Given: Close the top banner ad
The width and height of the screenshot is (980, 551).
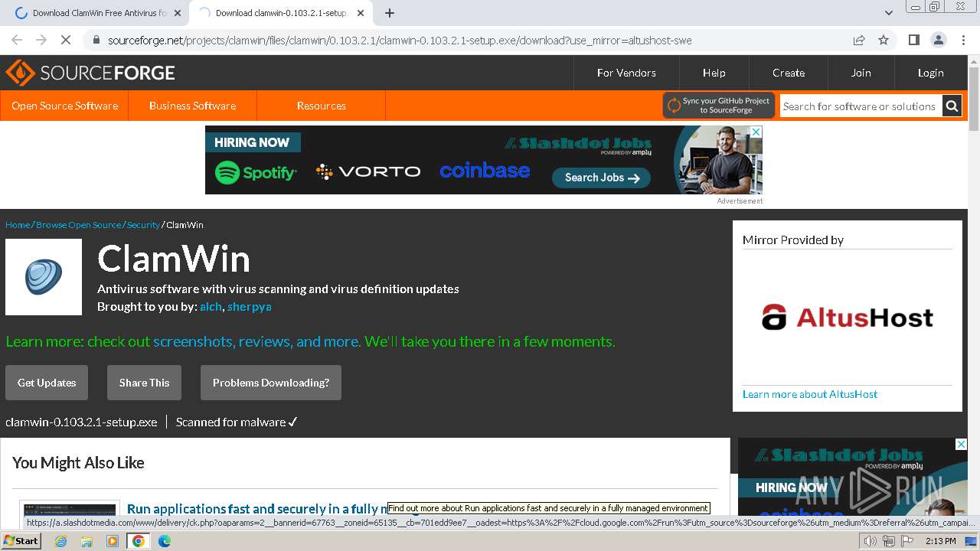Looking at the screenshot, I should click(x=756, y=132).
